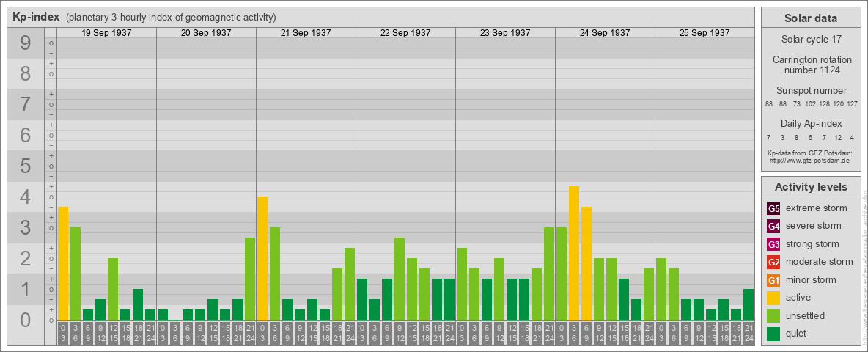This screenshot has height=352, width=868.
Task: Click the 0-3h bar on 23 Sep
Action: (x=462, y=285)
